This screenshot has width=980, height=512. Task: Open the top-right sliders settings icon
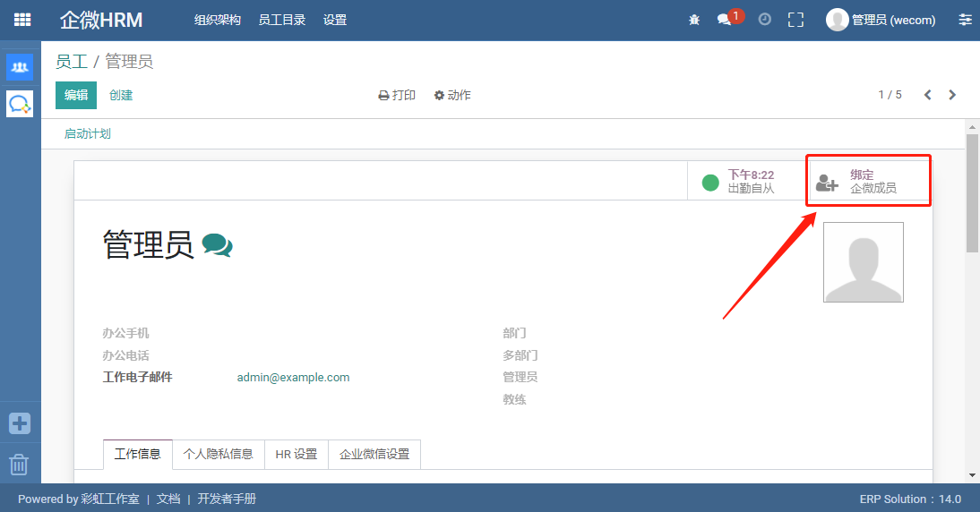coord(965,20)
